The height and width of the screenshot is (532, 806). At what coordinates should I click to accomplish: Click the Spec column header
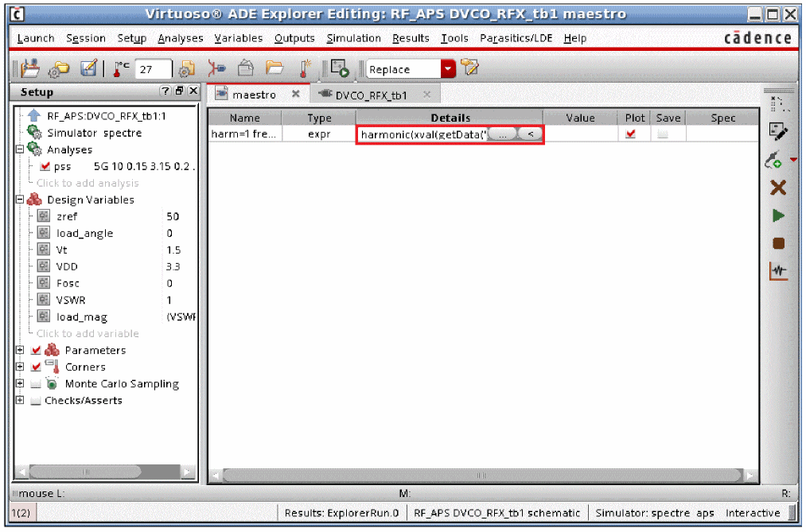722,118
